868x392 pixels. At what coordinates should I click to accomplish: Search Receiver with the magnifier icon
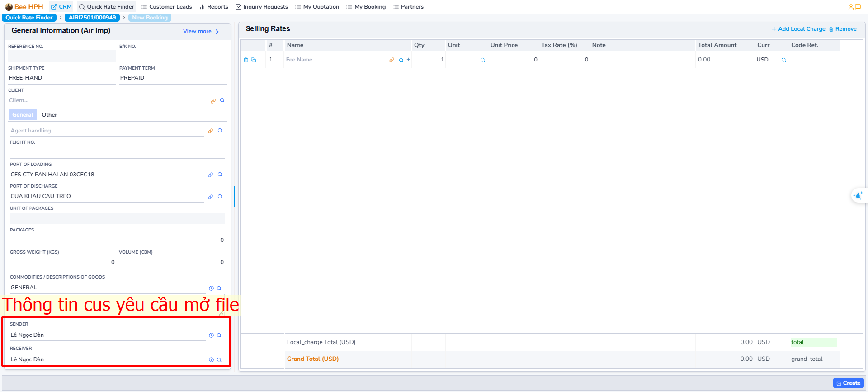coord(219,360)
